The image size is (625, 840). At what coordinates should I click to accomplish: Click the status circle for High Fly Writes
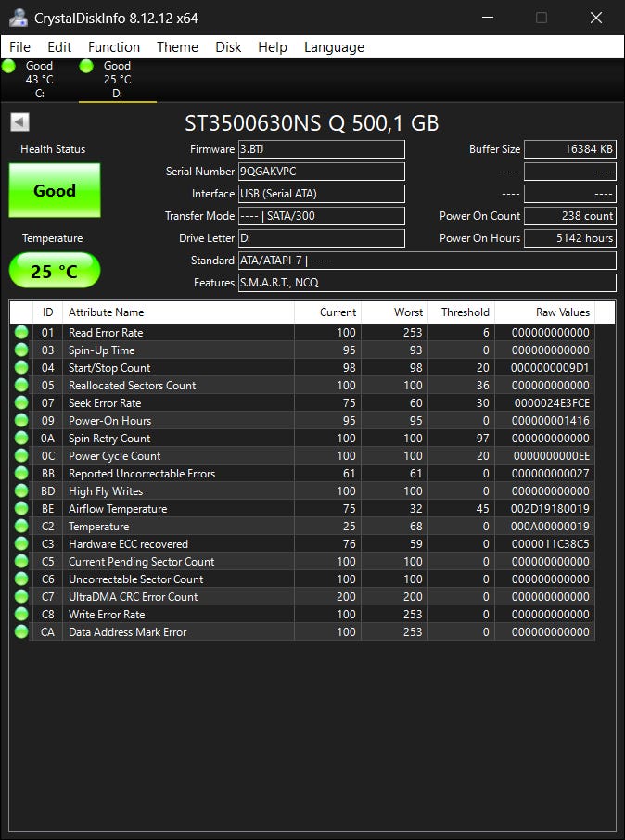tap(21, 490)
